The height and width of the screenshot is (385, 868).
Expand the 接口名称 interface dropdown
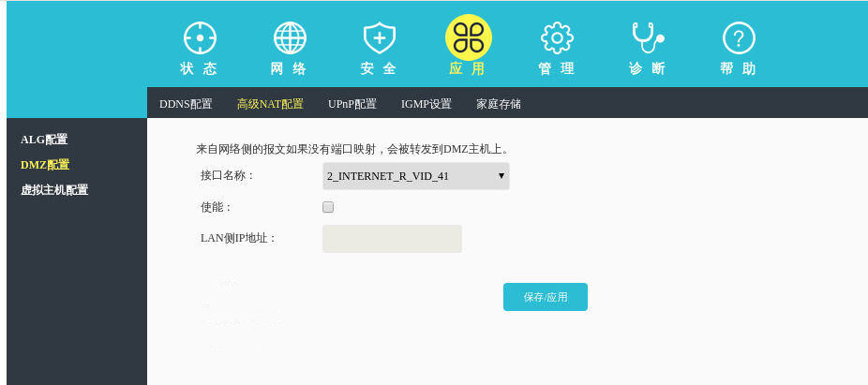pos(416,176)
